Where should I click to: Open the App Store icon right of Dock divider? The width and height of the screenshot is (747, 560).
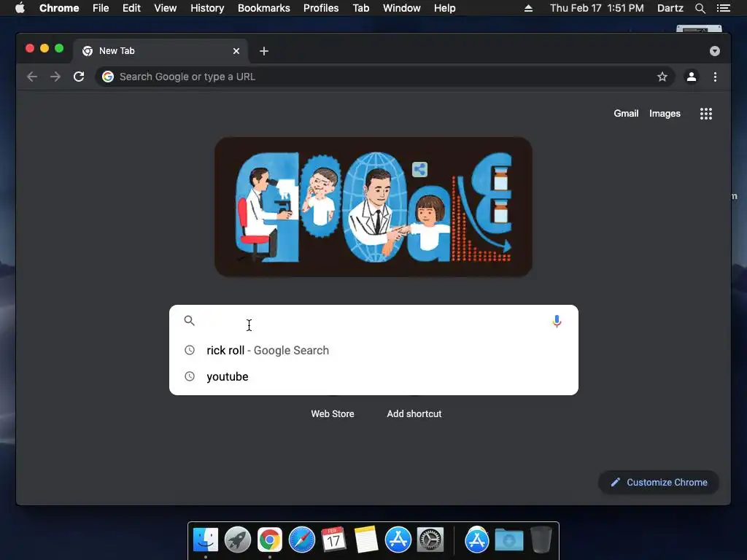[x=477, y=540]
